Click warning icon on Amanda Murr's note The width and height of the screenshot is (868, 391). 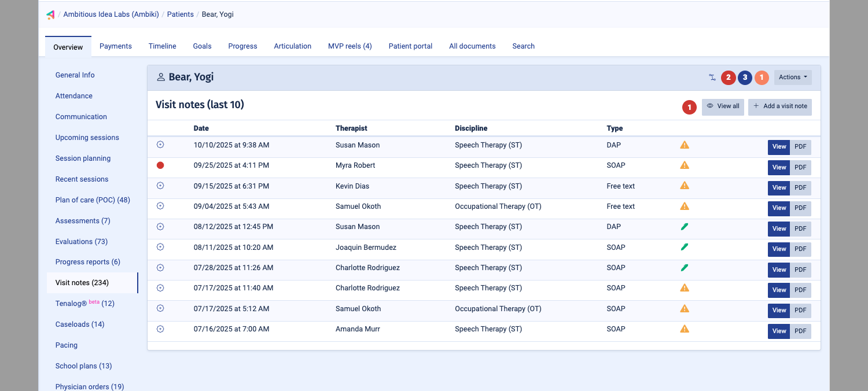(x=685, y=329)
